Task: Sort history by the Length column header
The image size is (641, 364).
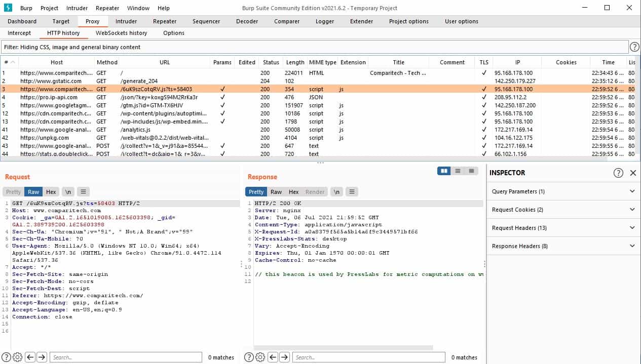Action: 295,62
